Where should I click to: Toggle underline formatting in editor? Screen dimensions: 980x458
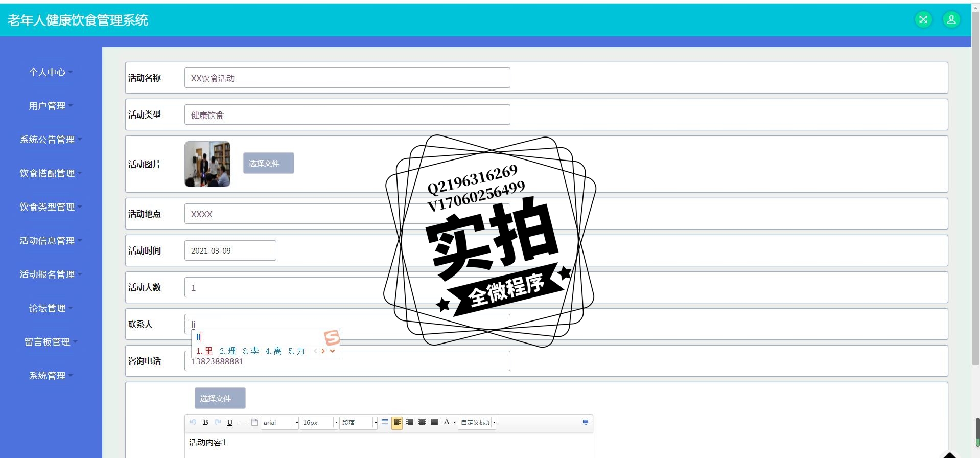click(230, 422)
